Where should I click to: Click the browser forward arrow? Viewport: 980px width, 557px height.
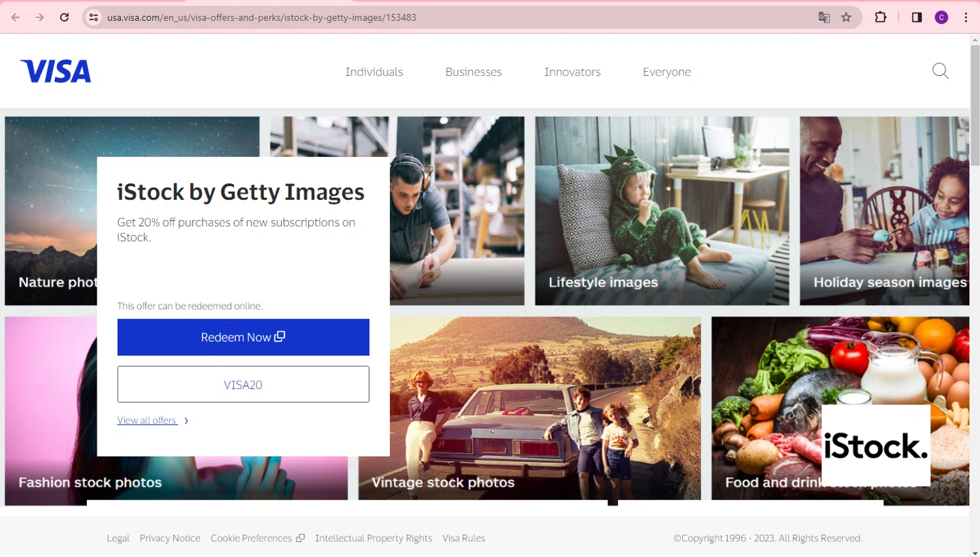(x=40, y=18)
